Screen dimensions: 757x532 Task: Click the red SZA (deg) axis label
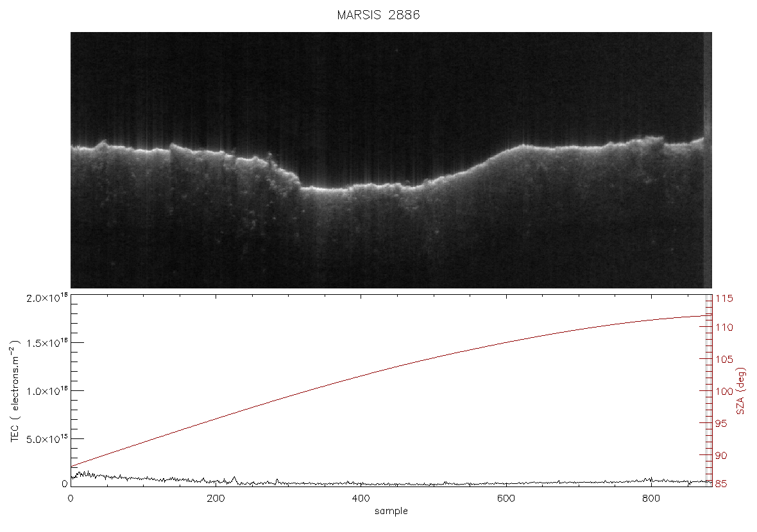pos(741,391)
